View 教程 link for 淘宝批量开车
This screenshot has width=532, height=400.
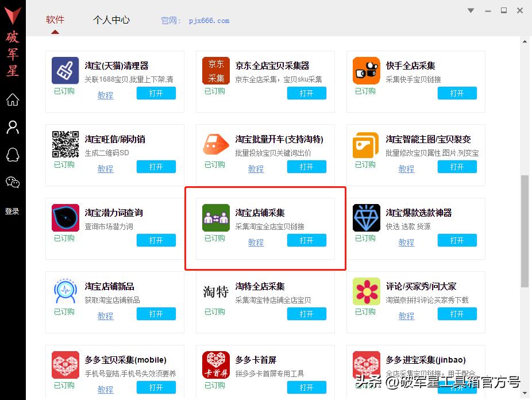click(x=256, y=169)
